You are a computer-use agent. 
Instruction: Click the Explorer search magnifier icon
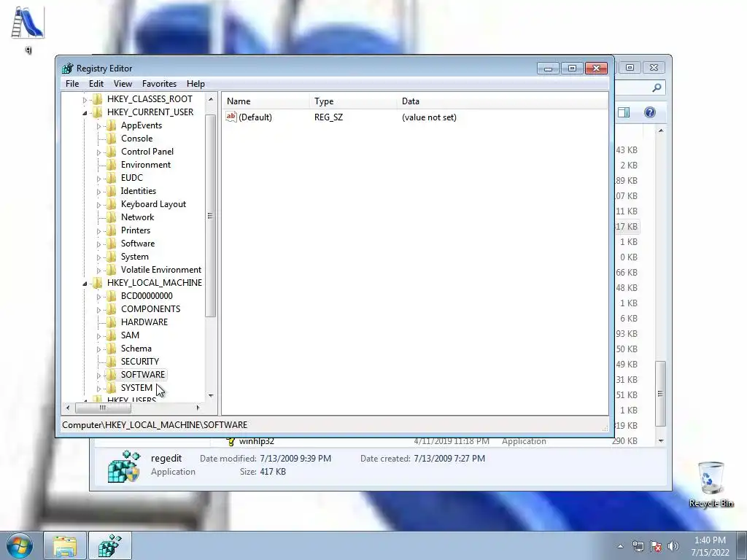point(657,87)
